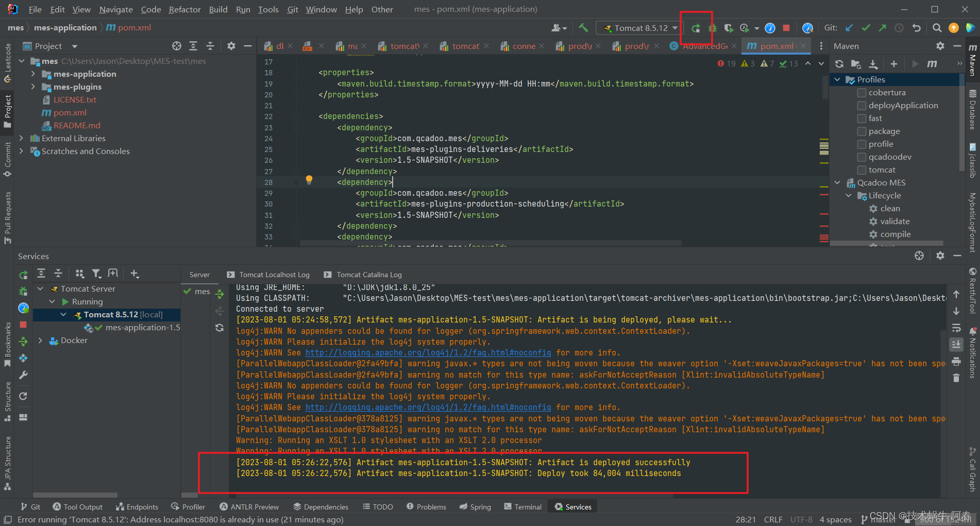Viewport: 980px width, 526px height.
Task: Stop the running Tomcat with red square
Action: 786,28
